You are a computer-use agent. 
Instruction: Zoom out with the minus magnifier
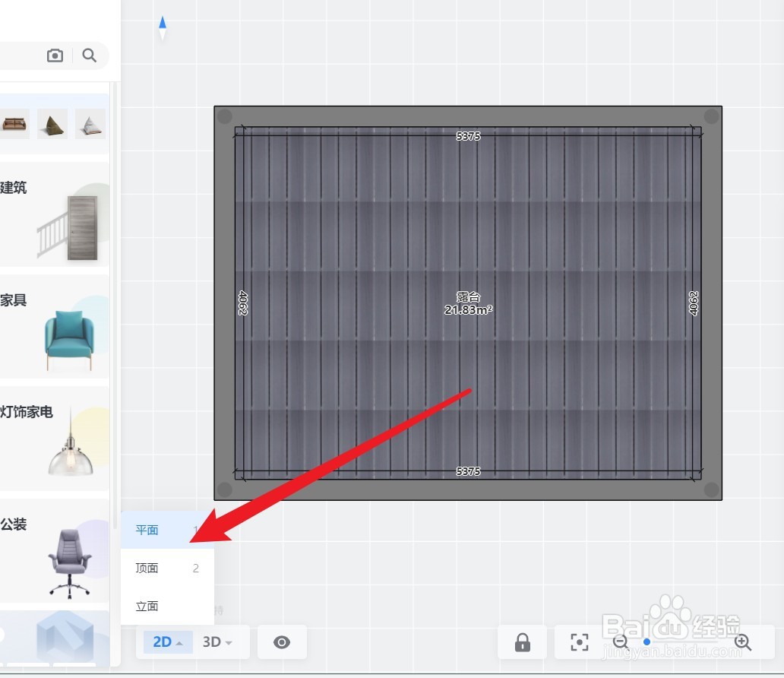click(x=621, y=642)
